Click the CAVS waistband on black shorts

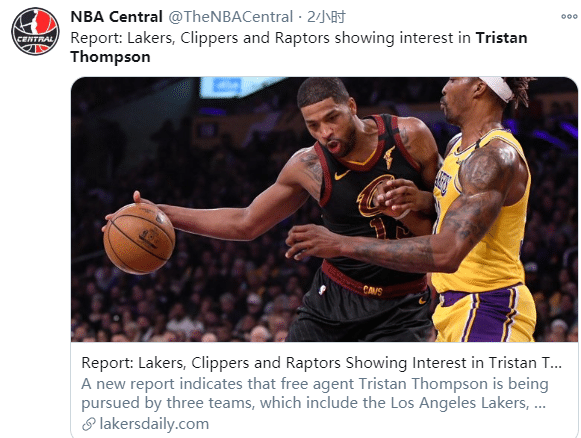click(374, 282)
